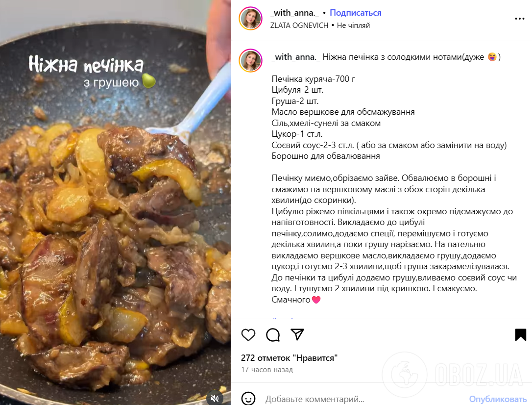532x405 pixels.
Task: Pause the liver recipe video
Action: coord(115,203)
